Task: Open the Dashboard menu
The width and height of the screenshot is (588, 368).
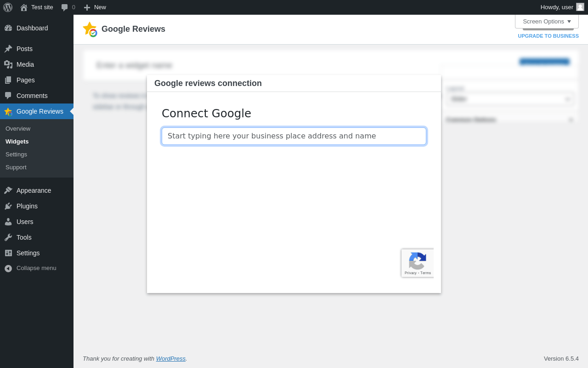Action: point(37,28)
